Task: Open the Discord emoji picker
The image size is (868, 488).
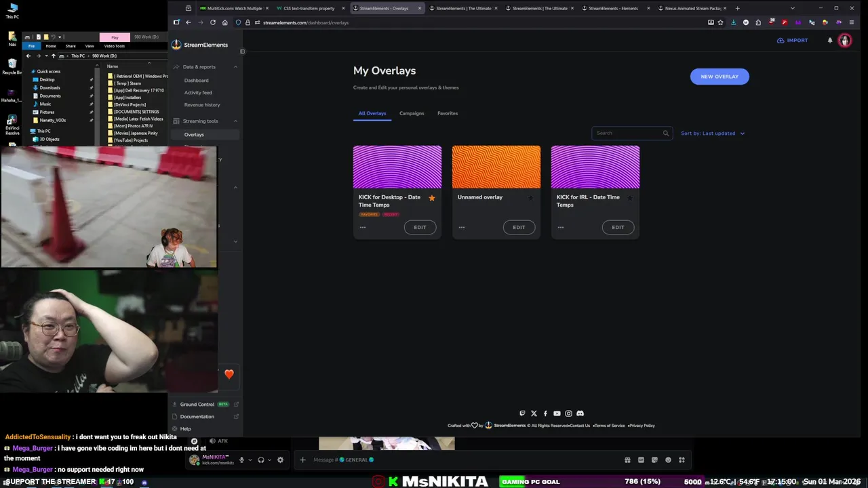Action: coord(668,460)
